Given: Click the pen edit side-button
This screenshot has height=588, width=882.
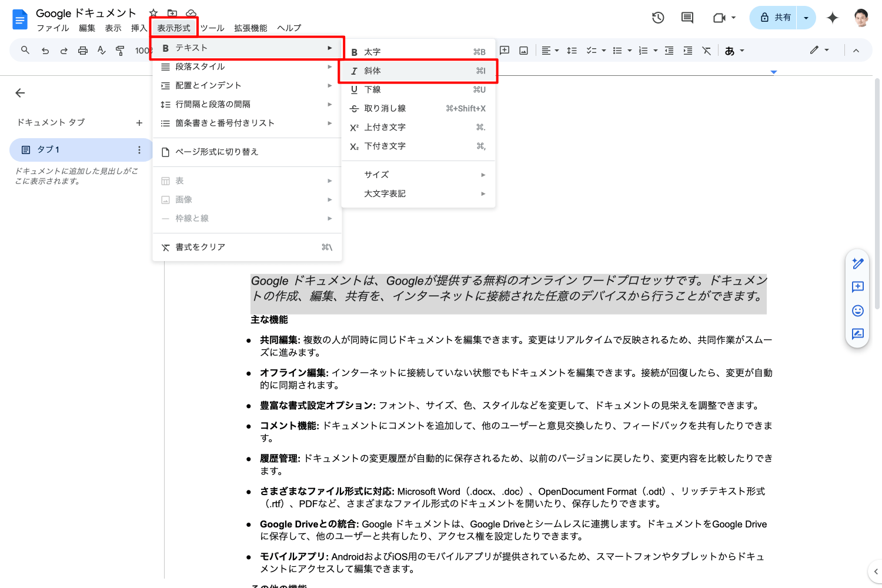Looking at the screenshot, I should [x=858, y=263].
